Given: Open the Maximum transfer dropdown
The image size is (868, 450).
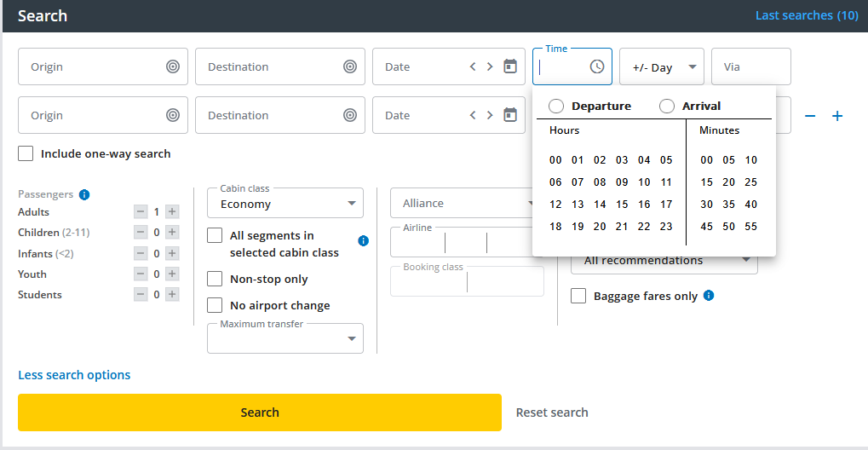Looking at the screenshot, I should 285,338.
